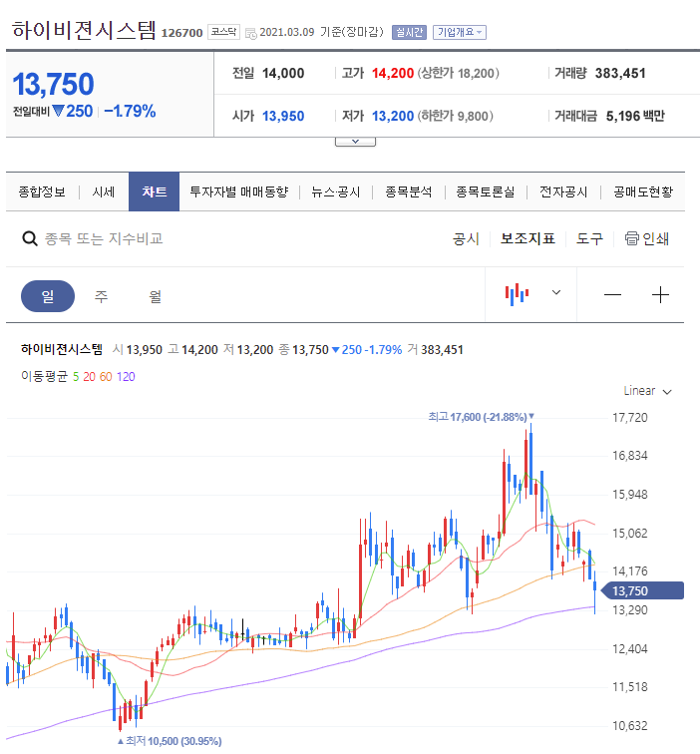The height and width of the screenshot is (754, 700).
Task: Open the 뉴스·공시 tab
Action: click(x=336, y=191)
